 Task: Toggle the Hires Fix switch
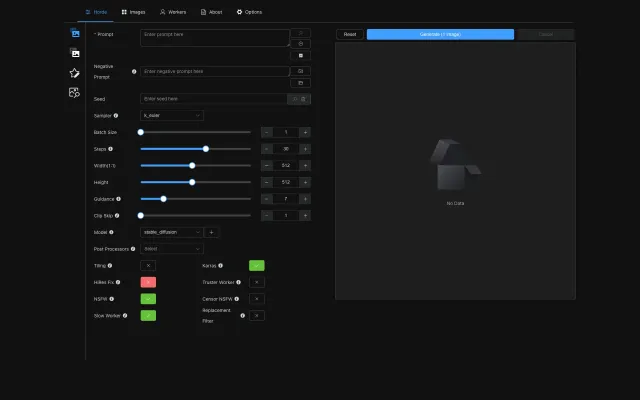pos(148,282)
